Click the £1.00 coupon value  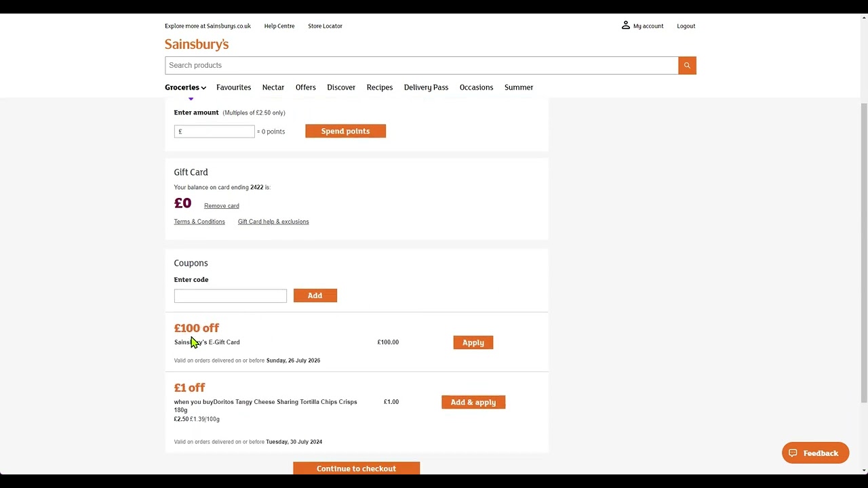point(391,402)
